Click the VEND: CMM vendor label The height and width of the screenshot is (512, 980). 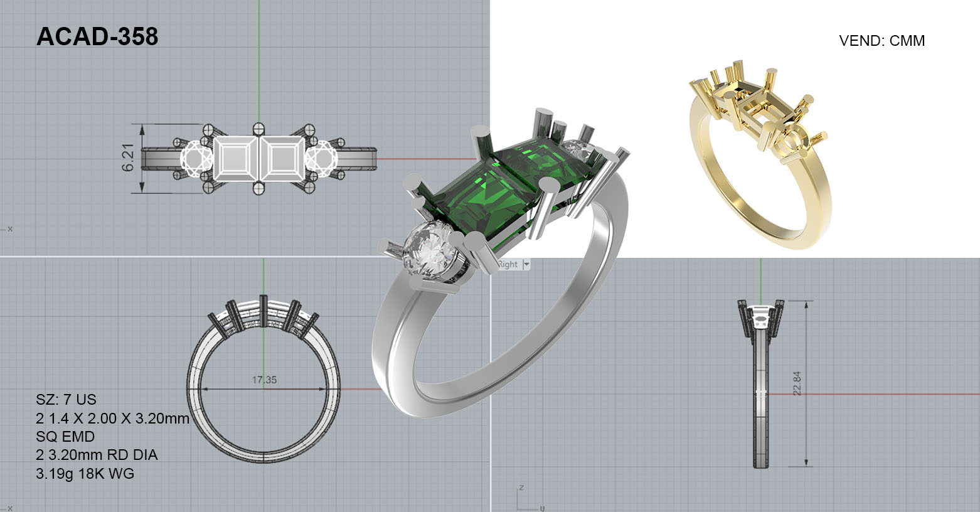click(x=881, y=41)
